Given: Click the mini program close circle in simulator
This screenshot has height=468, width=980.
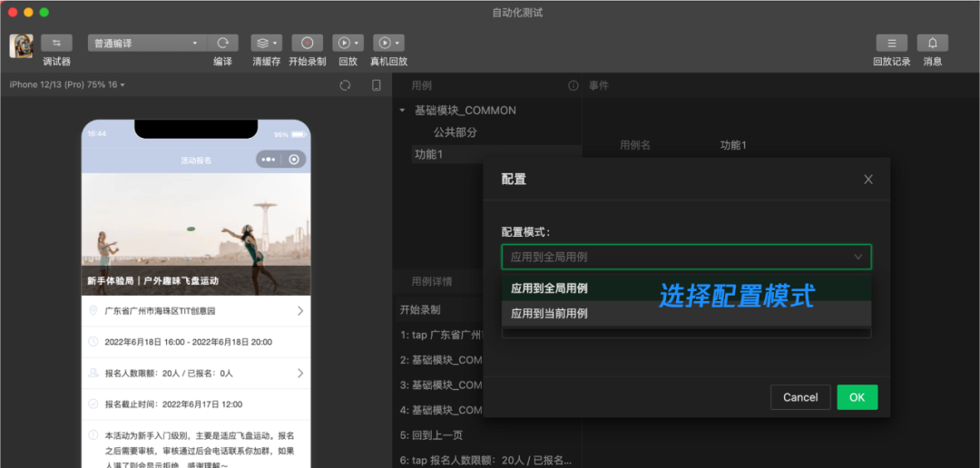Looking at the screenshot, I should 294,160.
